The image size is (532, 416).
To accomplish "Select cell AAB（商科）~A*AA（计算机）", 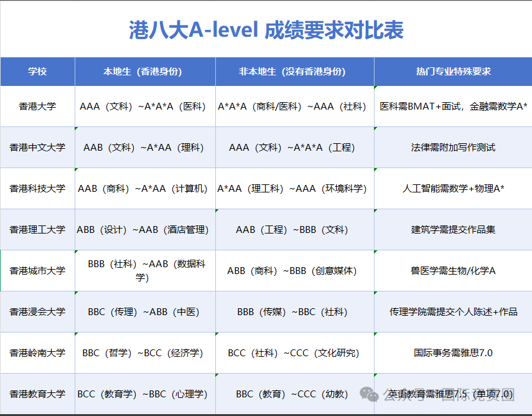I will pyautogui.click(x=145, y=189).
